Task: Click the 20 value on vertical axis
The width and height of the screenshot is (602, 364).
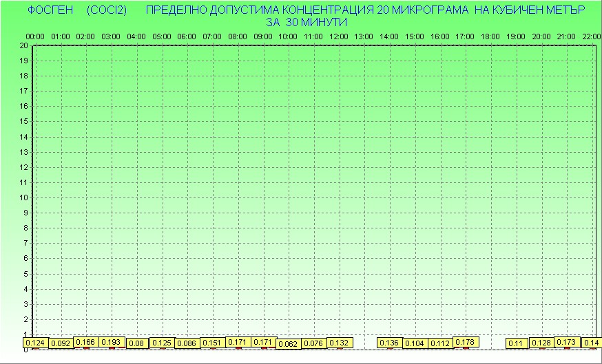Action: [23, 45]
